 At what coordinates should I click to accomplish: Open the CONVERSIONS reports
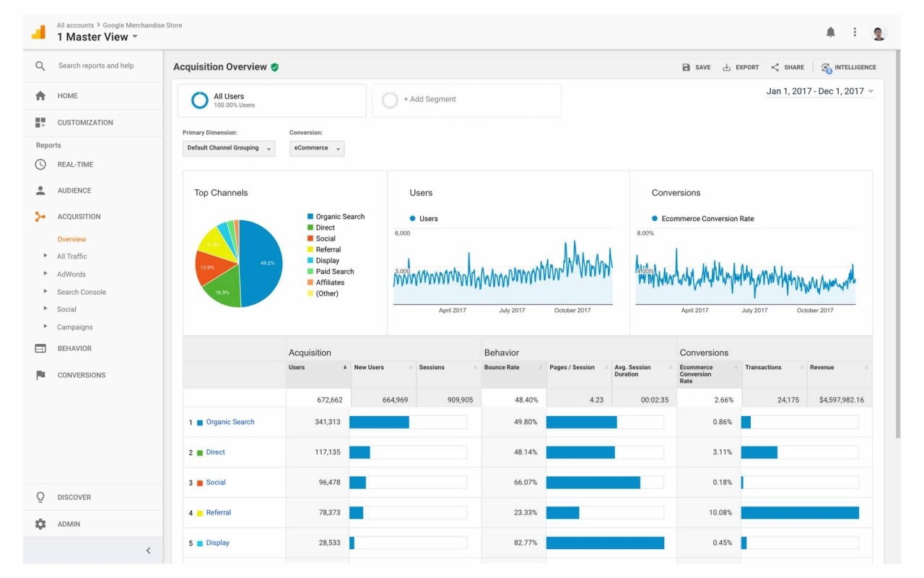(x=82, y=375)
